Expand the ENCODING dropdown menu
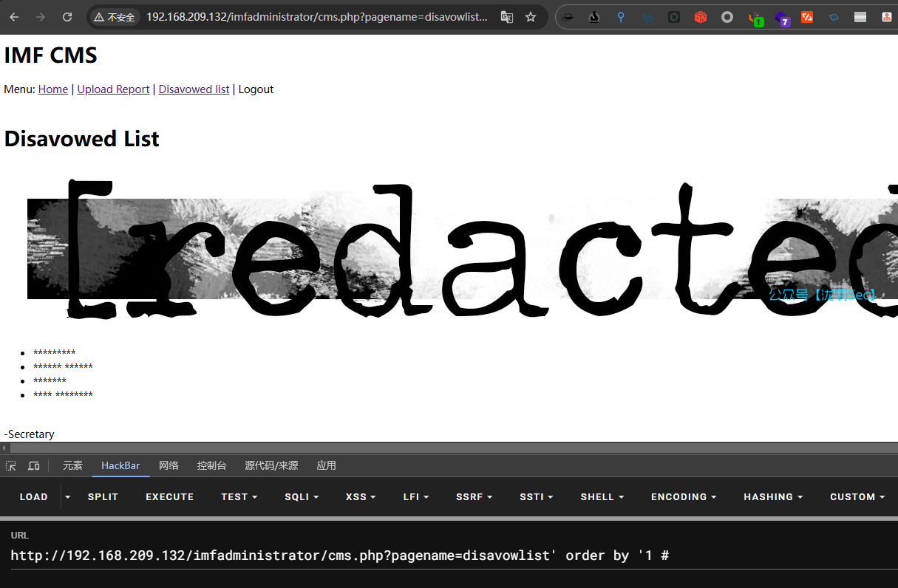 pyautogui.click(x=684, y=497)
